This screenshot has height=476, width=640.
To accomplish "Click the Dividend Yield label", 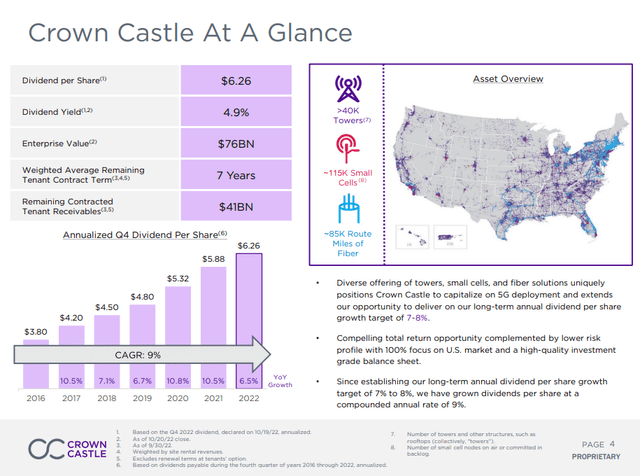I will click(x=57, y=111).
